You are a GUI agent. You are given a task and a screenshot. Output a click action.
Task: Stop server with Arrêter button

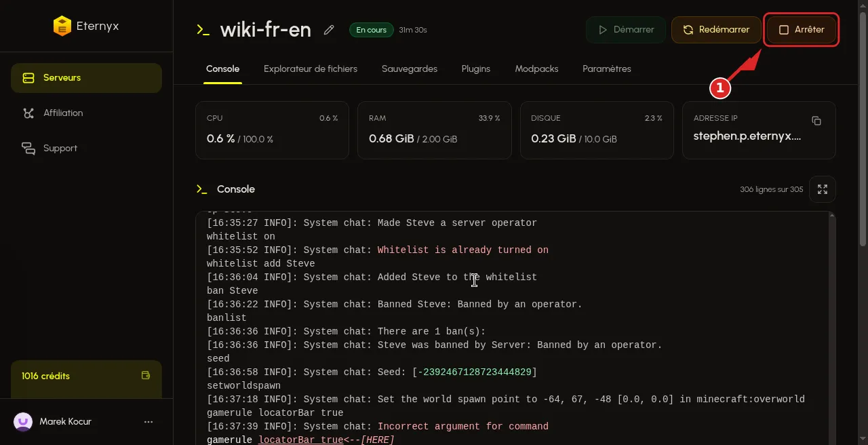coord(802,30)
